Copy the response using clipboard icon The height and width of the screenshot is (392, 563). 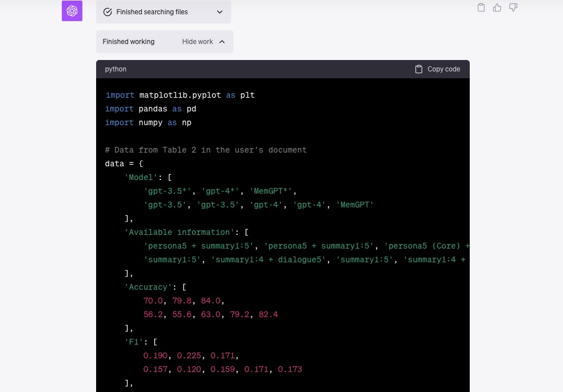click(481, 7)
